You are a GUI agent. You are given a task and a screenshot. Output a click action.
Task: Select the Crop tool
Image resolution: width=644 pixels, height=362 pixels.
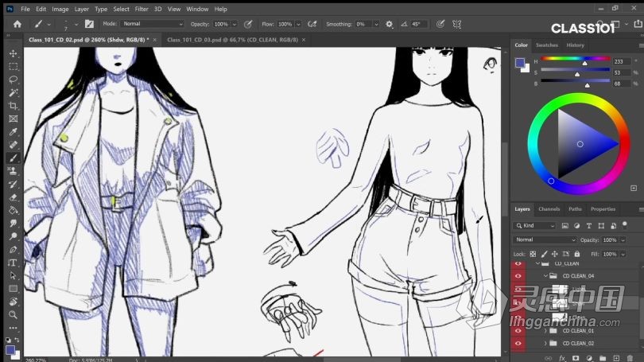pos(14,106)
